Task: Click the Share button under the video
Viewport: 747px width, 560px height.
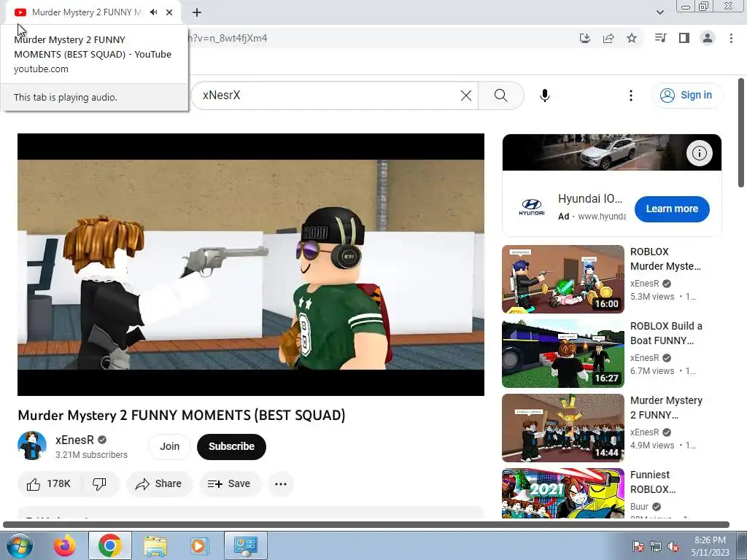Action: pos(159,484)
